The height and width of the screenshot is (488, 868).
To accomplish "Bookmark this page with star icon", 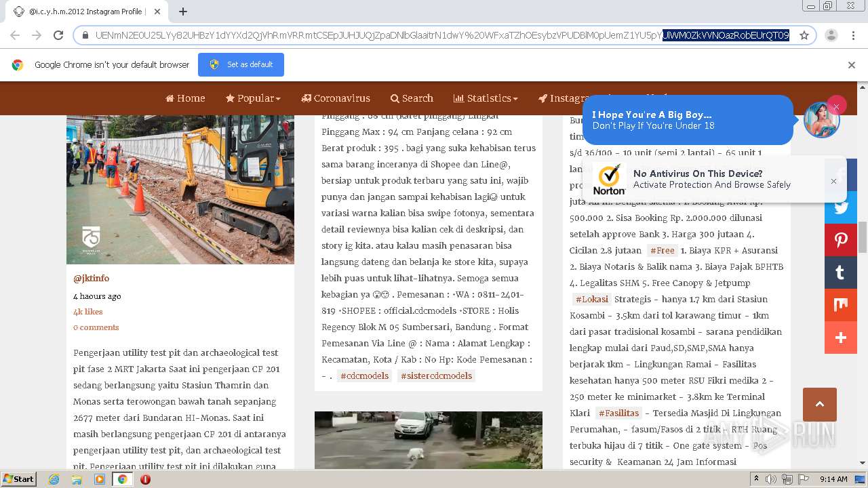I will pyautogui.click(x=804, y=35).
